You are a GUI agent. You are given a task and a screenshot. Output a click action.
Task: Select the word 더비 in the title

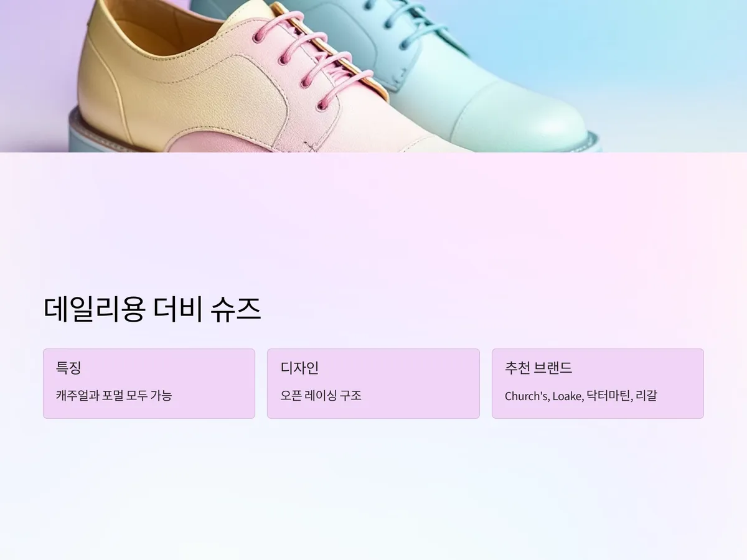[177, 310]
